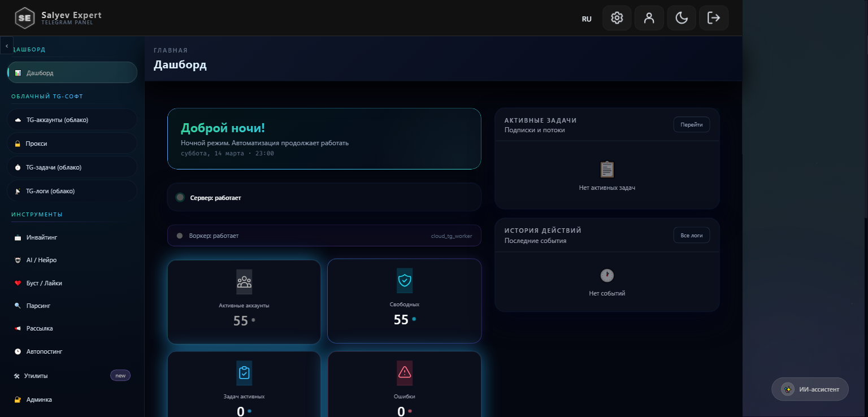Screen dimensions: 868x417
Task: Open TG-логи (облако) in the sidebar
Action: point(72,191)
